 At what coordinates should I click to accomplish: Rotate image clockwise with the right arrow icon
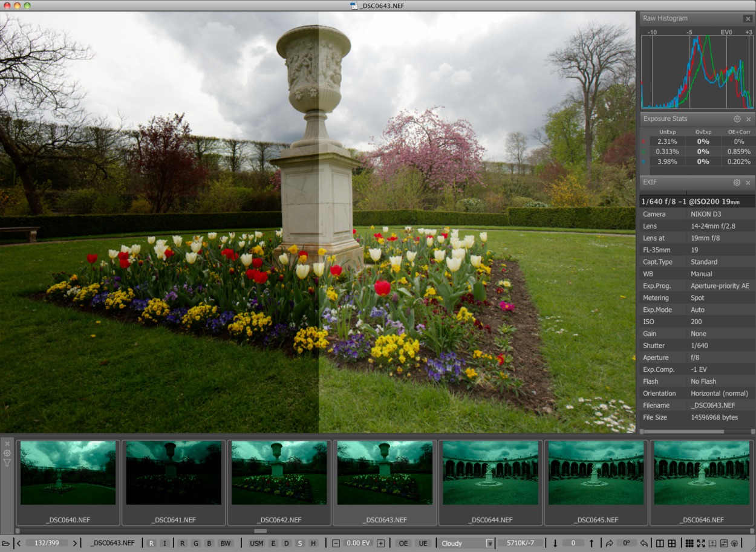click(x=609, y=543)
